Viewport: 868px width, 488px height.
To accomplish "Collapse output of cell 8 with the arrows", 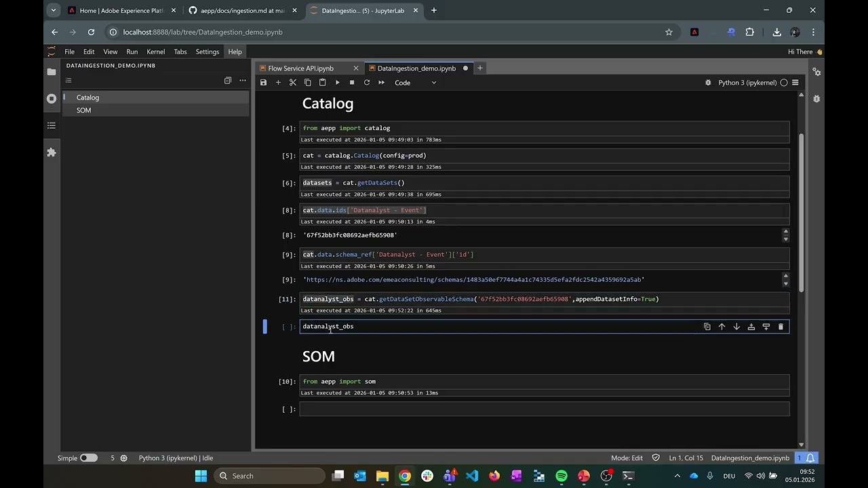I will tap(786, 235).
